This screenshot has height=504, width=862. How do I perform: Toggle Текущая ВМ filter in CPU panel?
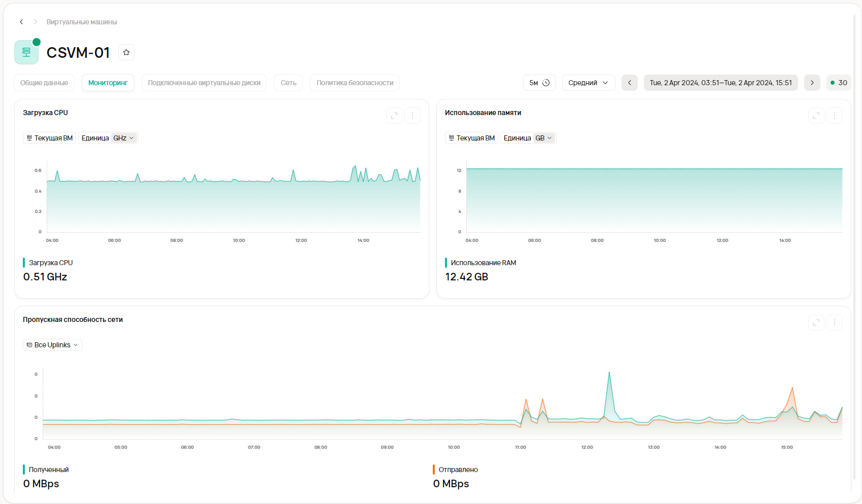[49, 138]
